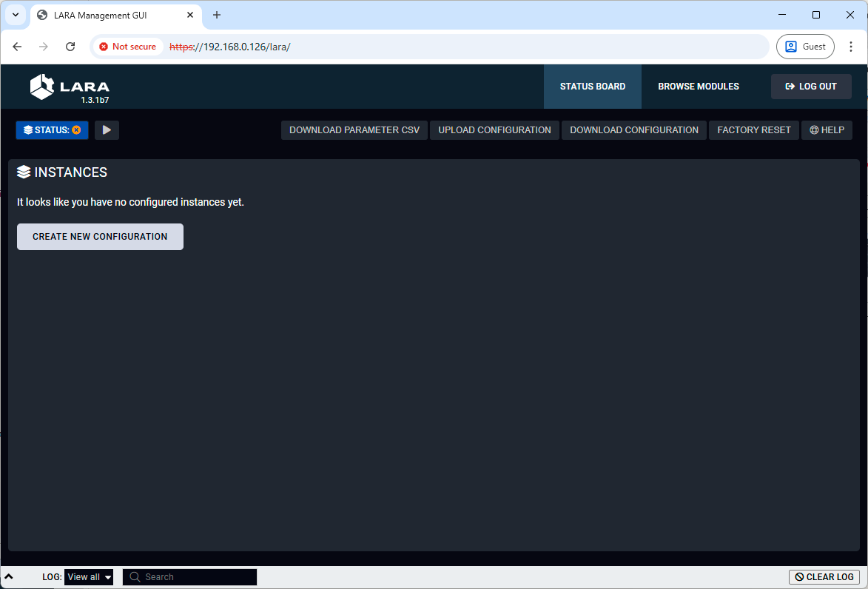Click the STATUS indicator badge
The width and height of the screenshot is (868, 589).
(52, 130)
